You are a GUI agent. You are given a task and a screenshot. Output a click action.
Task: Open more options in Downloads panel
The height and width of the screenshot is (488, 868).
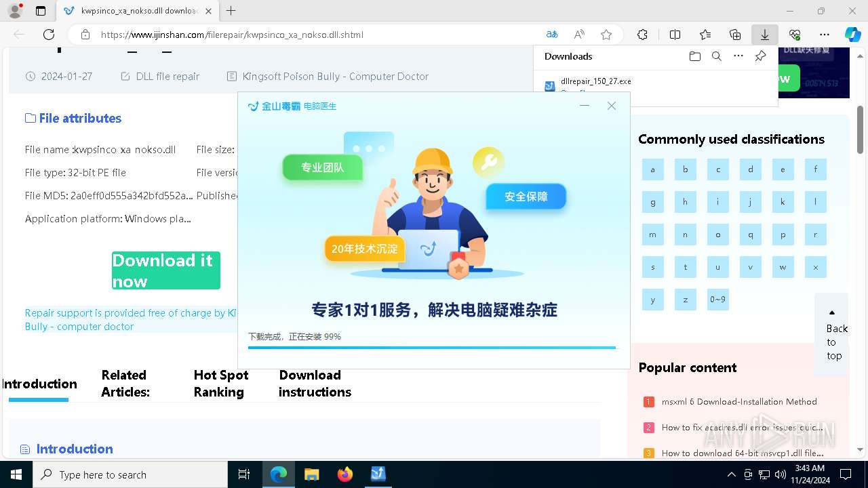pos(738,56)
